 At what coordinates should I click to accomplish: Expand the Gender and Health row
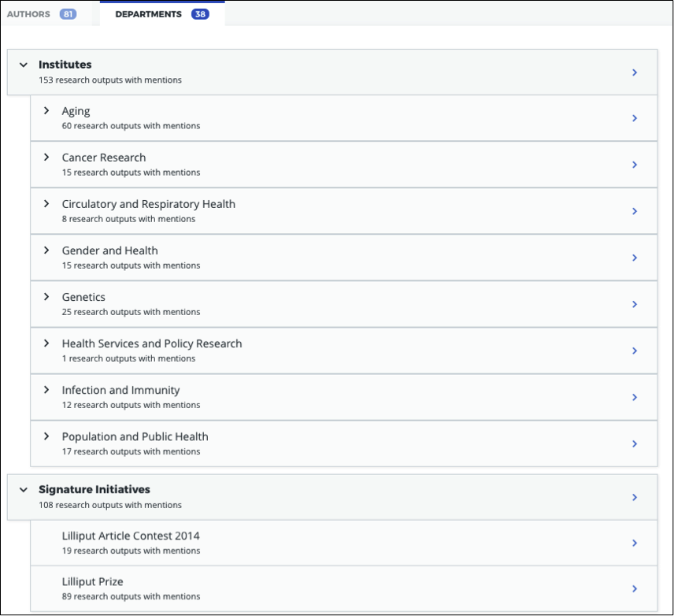pyautogui.click(x=46, y=250)
